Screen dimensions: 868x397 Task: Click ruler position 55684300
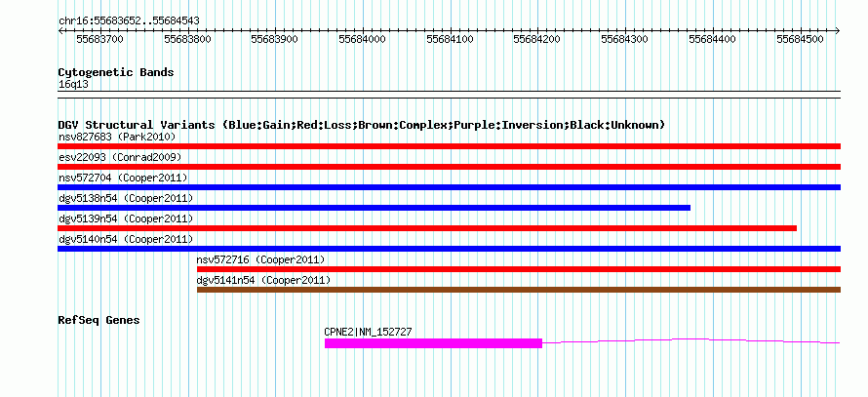click(624, 39)
